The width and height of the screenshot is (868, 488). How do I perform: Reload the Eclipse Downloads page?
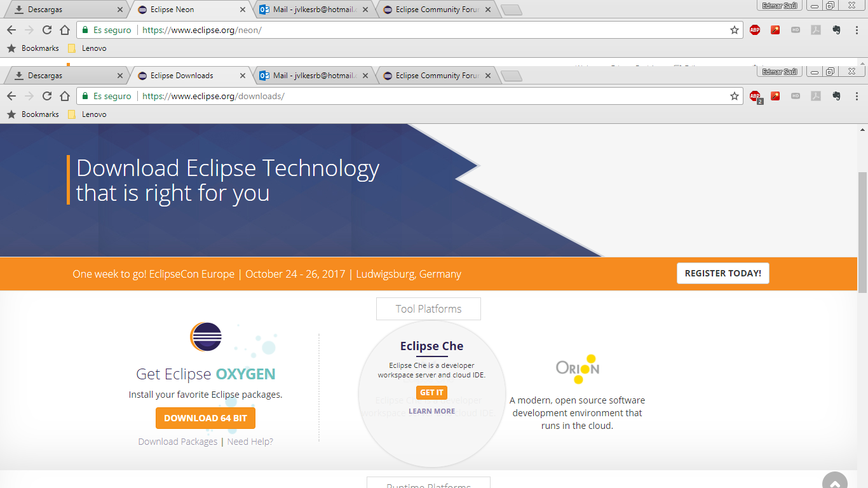[x=46, y=96]
